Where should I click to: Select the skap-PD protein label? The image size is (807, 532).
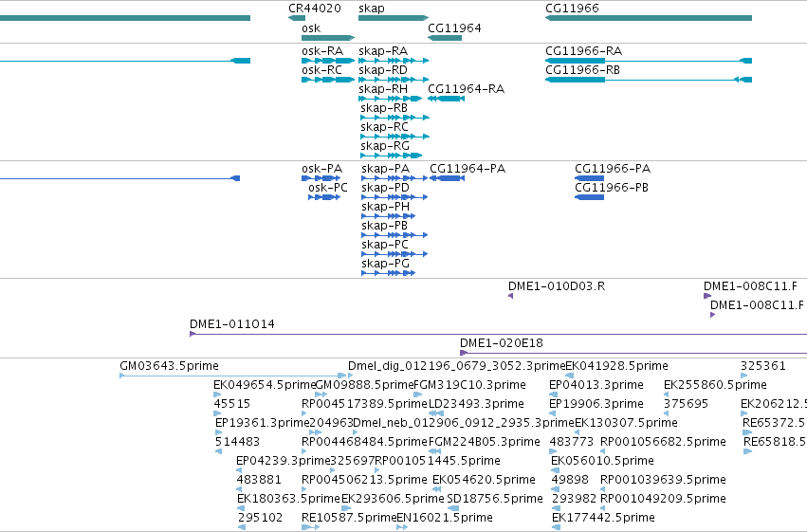tap(386, 188)
